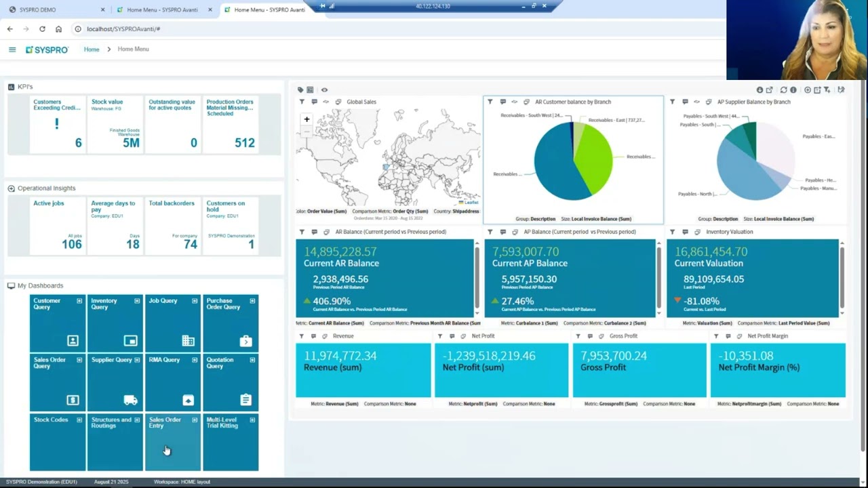Click scrollbar of Inventory Valuation widget
Viewport: 868px width, 488px height.
[x=842, y=278]
